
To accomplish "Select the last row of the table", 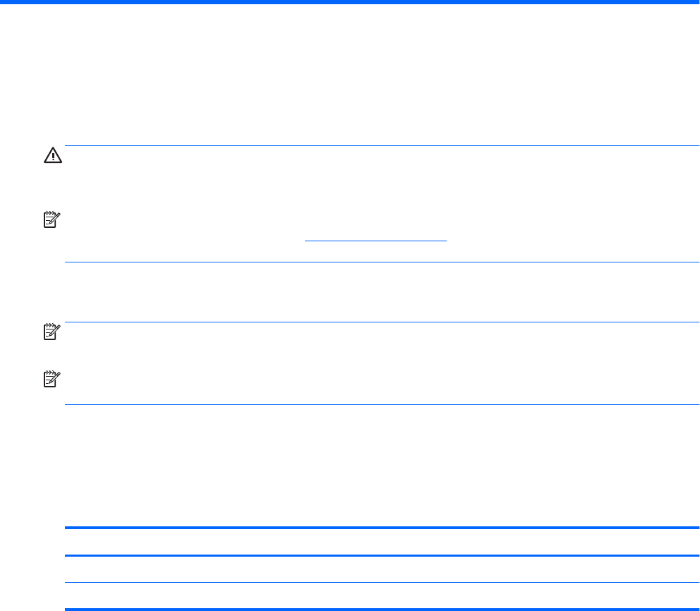I will (x=382, y=595).
